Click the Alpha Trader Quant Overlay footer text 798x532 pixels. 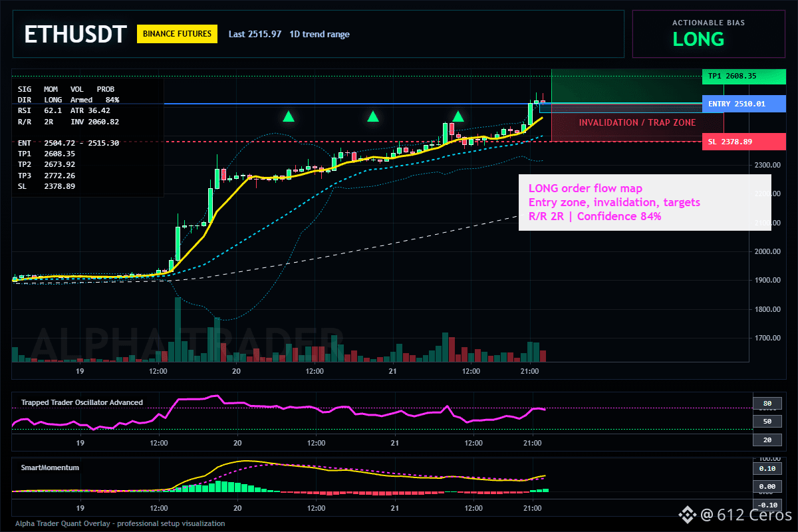(120, 523)
